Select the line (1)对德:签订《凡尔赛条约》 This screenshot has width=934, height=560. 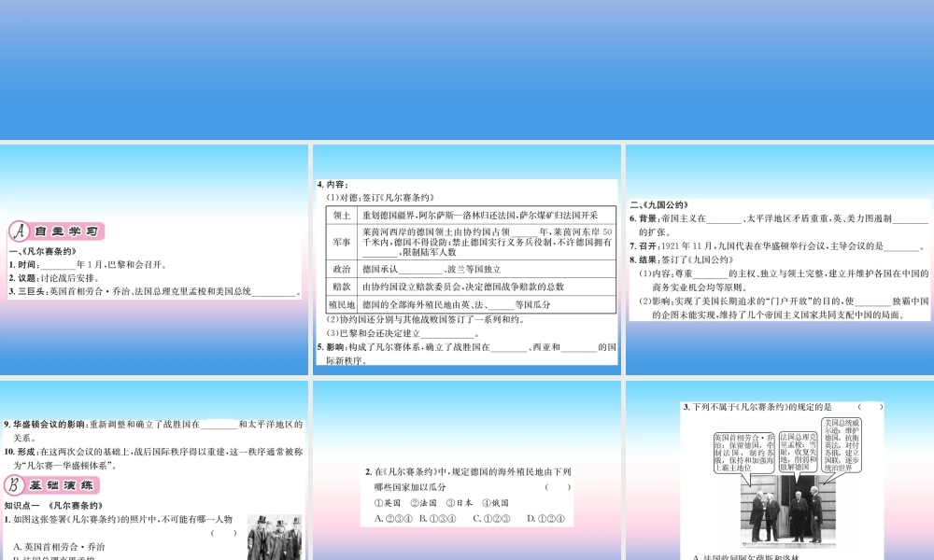[x=380, y=198]
